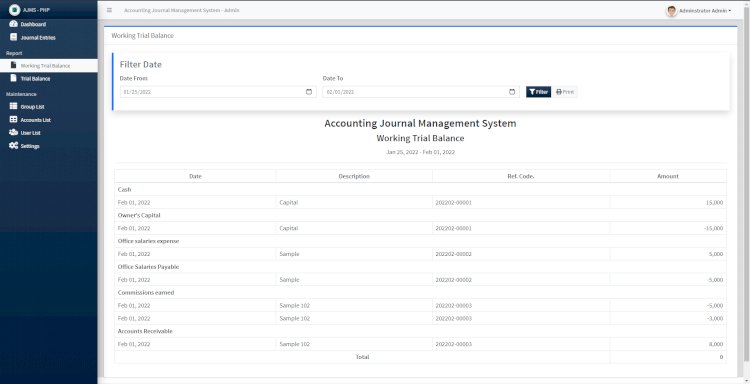Open the Dashboard menu item
Viewport: 750px width, 384px height.
point(49,24)
